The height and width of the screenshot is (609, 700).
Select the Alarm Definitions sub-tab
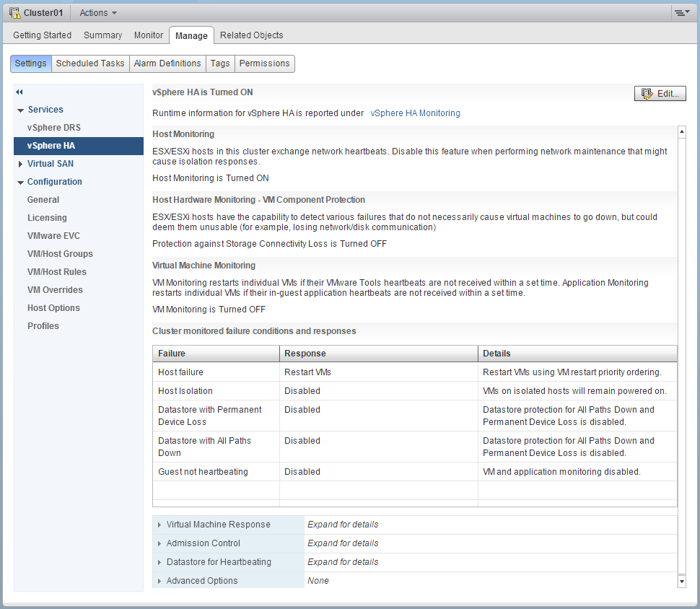[167, 63]
